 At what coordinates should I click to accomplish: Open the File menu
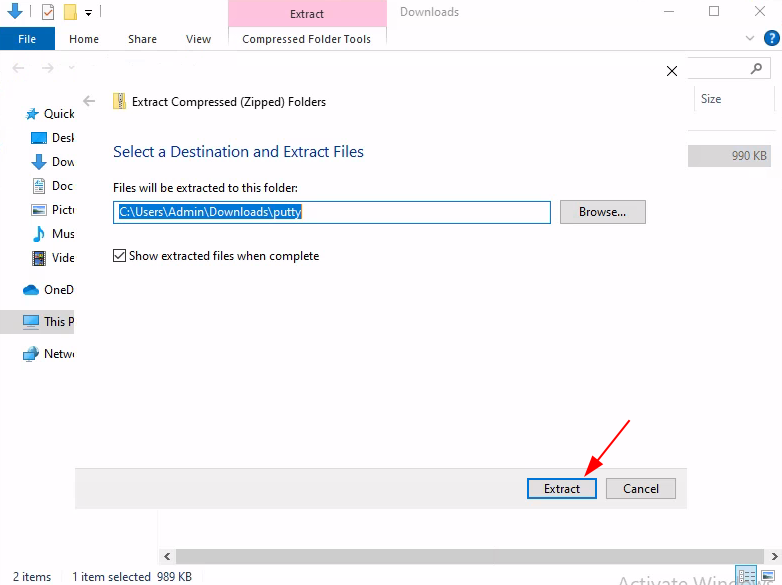click(x=27, y=39)
